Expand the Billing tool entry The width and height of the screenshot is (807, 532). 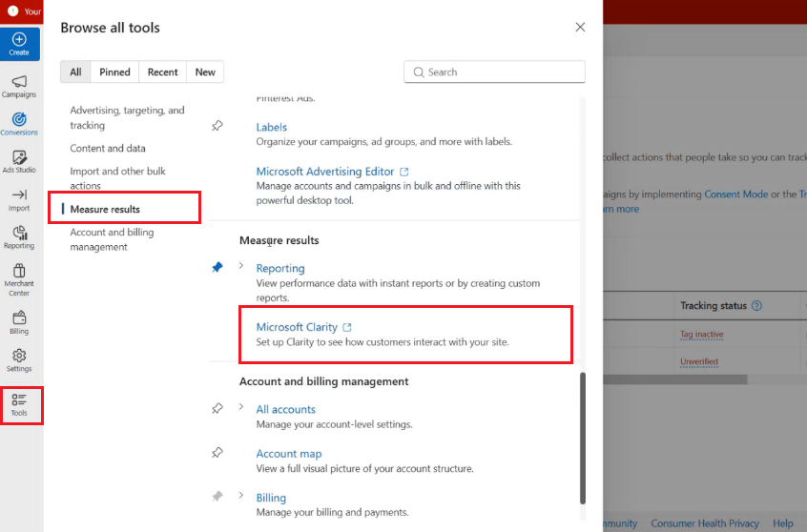tap(241, 496)
